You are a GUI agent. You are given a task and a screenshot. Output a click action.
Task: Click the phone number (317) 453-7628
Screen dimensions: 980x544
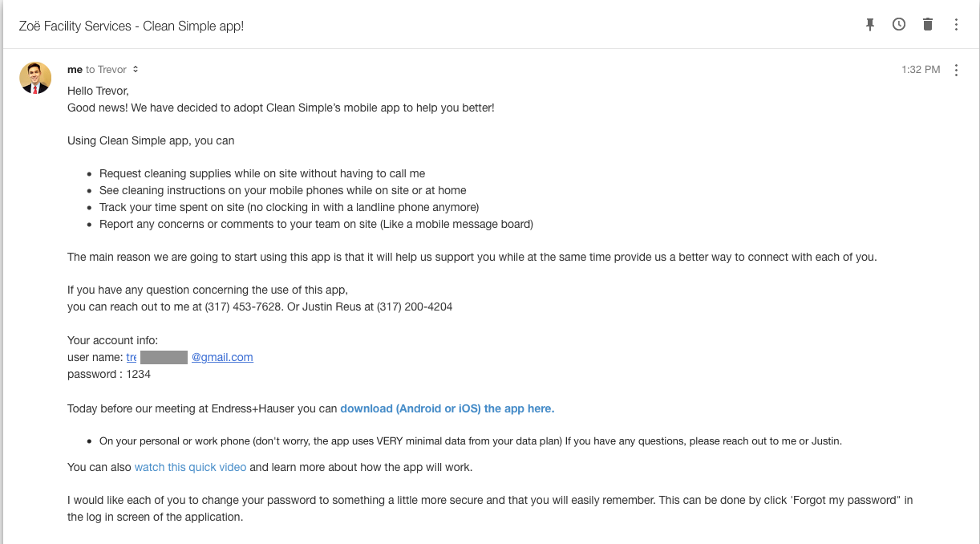243,307
